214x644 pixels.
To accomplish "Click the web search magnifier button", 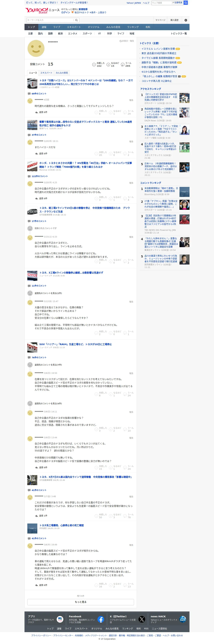I will [x=185, y=3].
